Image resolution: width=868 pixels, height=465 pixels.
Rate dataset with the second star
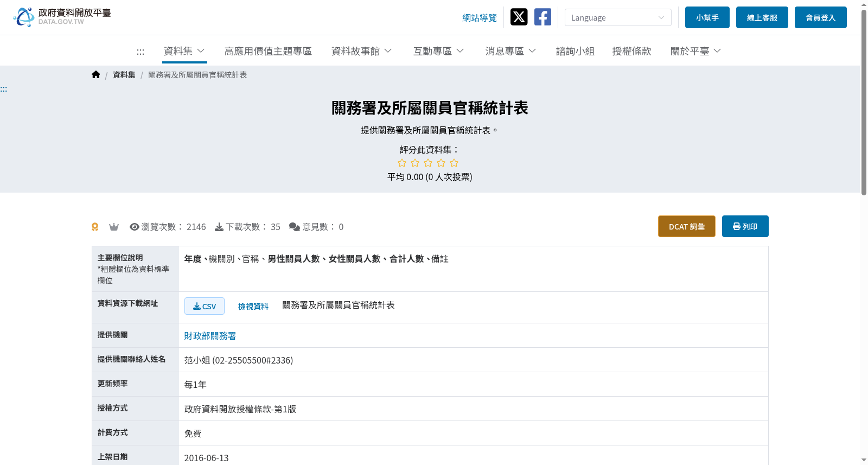(x=415, y=163)
